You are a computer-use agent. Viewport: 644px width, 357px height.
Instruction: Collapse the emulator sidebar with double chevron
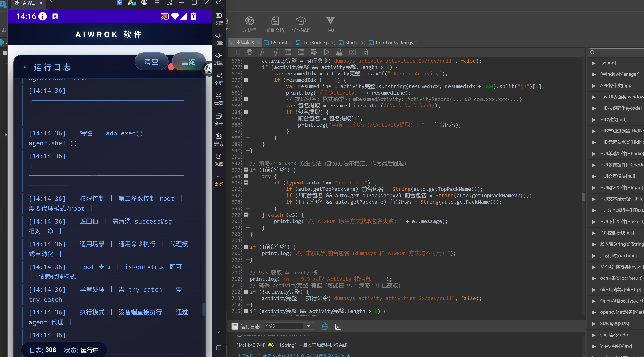click(x=219, y=3)
